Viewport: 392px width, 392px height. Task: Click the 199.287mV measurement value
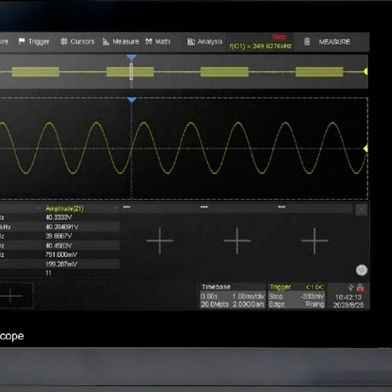pos(61,264)
